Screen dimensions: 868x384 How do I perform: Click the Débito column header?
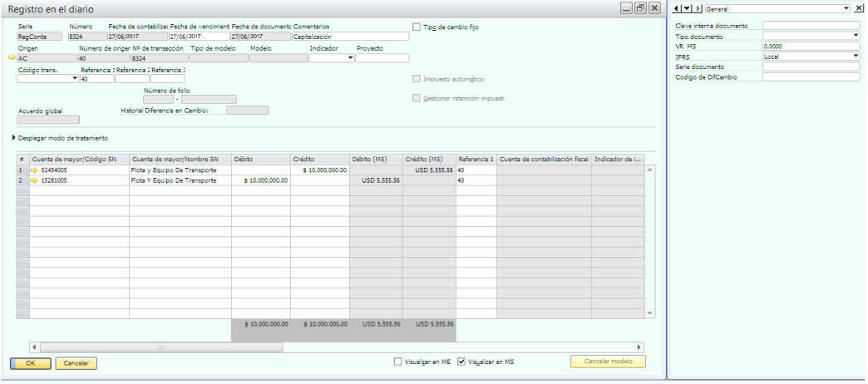260,158
